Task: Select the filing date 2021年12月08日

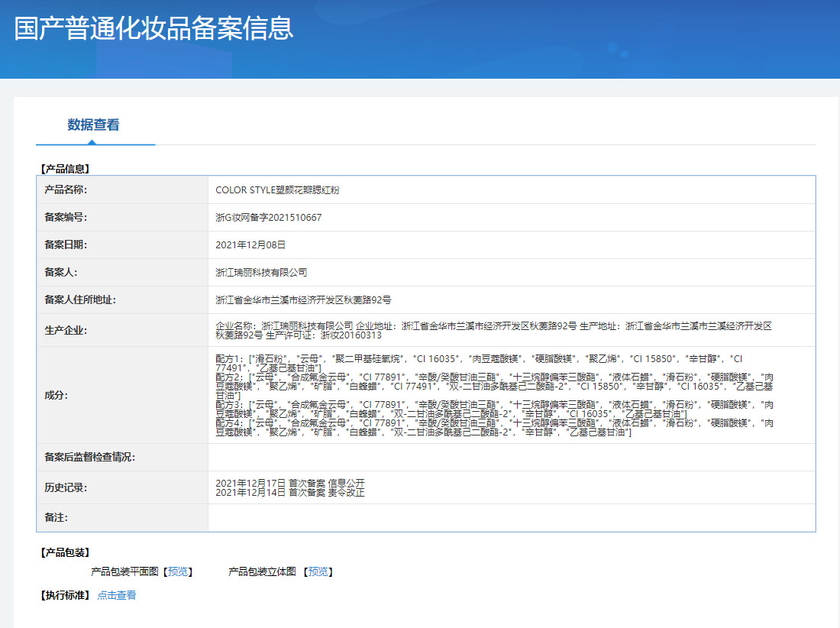Action: coord(250,245)
